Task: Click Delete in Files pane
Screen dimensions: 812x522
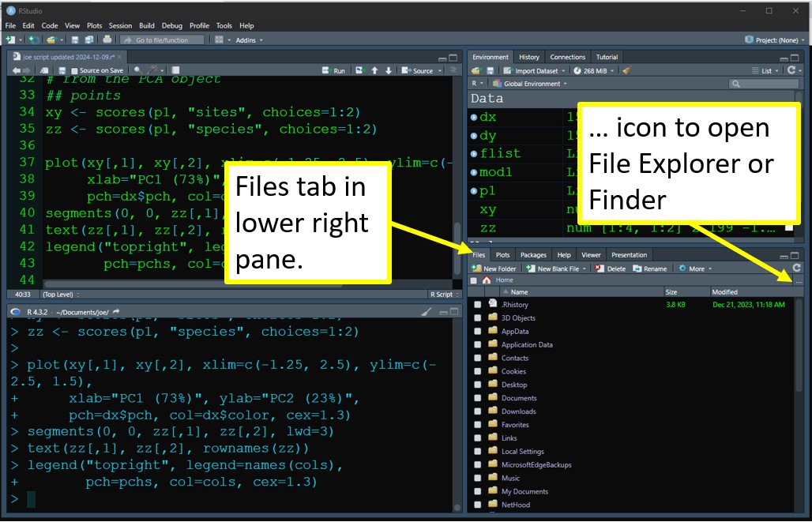Action: point(610,269)
